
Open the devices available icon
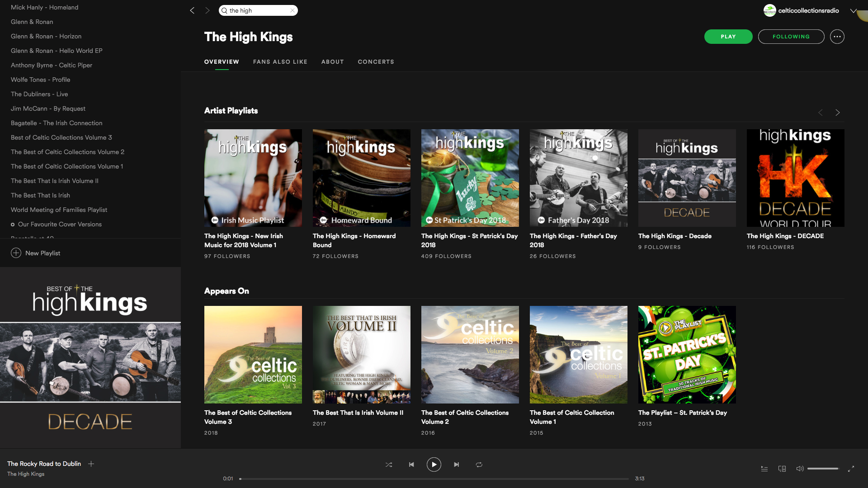[782, 469]
